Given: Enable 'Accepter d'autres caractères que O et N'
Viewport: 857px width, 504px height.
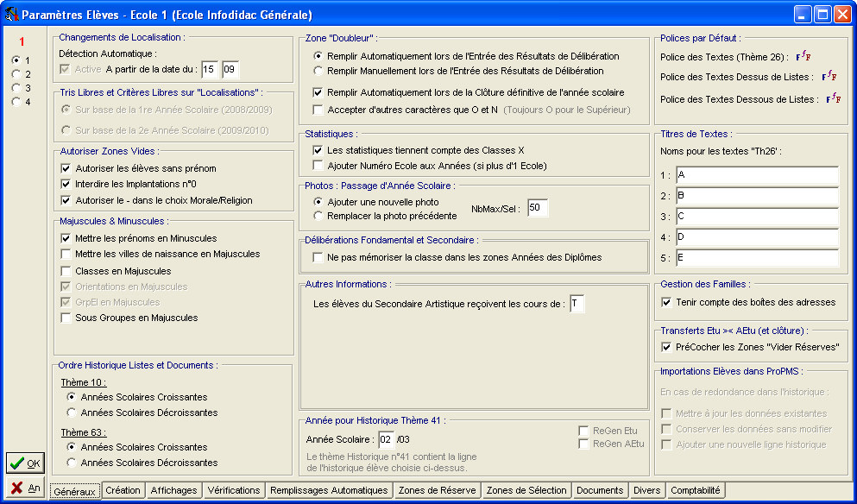Looking at the screenshot, I should pos(318,110).
